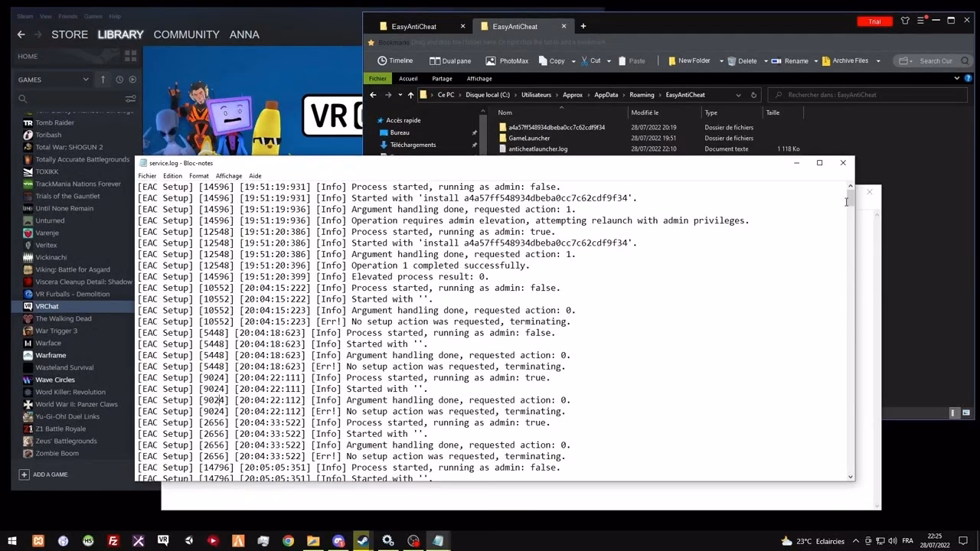Screen dimensions: 980x551
Task: Open the skin shirt icon in file manager
Action: 905,21
